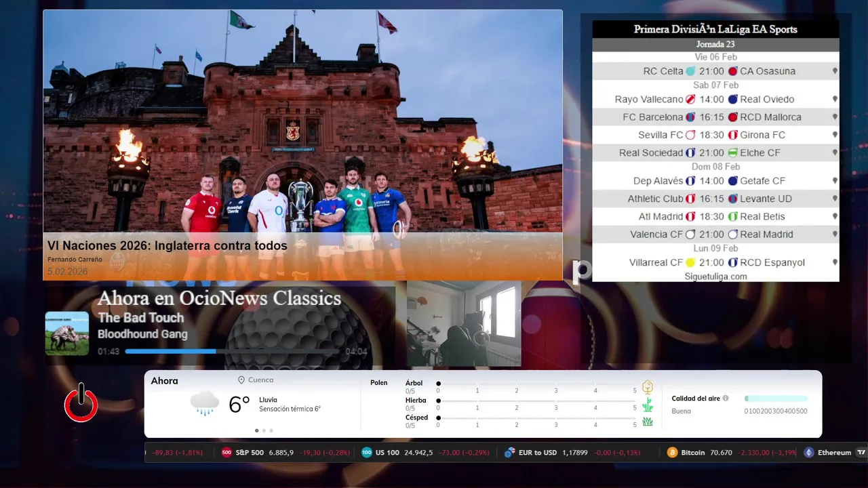Click the Ethereum logo in ticker

(x=808, y=453)
